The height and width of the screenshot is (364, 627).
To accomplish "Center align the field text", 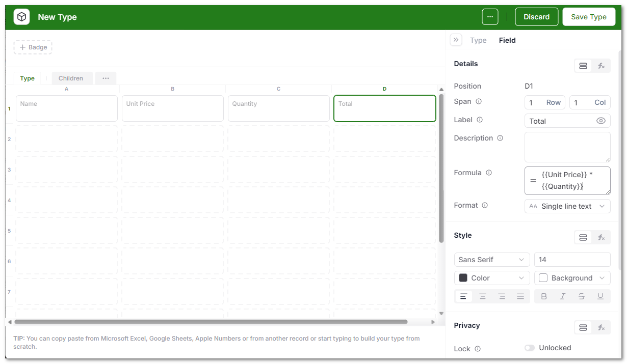I will click(482, 296).
